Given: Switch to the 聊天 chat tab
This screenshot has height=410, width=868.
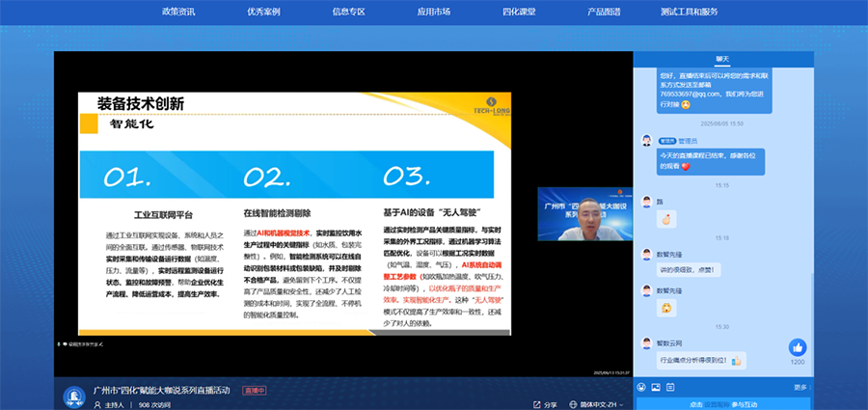Looking at the screenshot, I should click(x=722, y=58).
